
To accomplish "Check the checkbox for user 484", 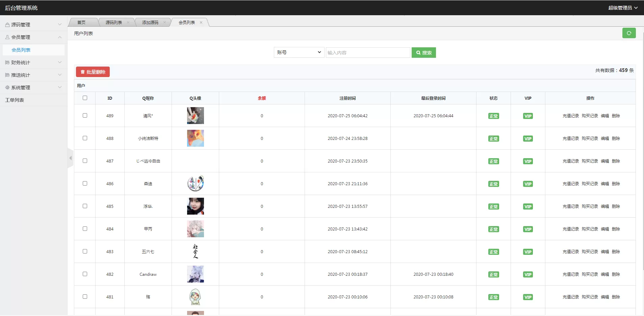I will pyautogui.click(x=85, y=229).
